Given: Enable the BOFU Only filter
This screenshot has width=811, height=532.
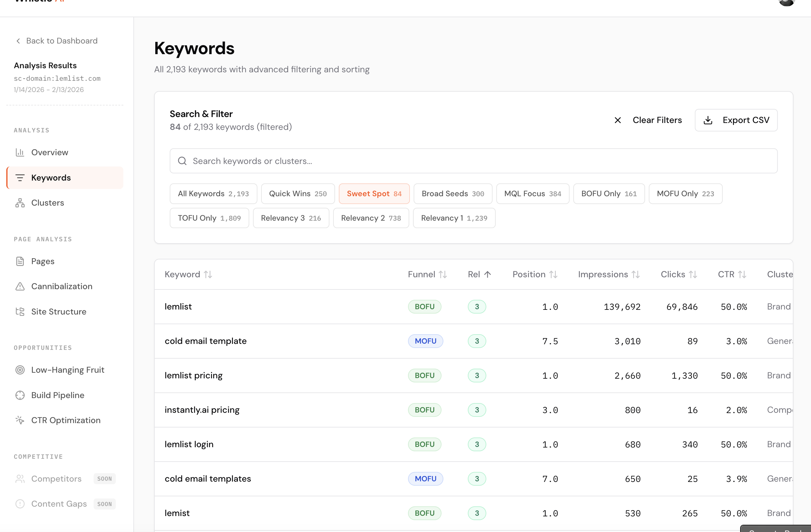Looking at the screenshot, I should (x=609, y=193).
